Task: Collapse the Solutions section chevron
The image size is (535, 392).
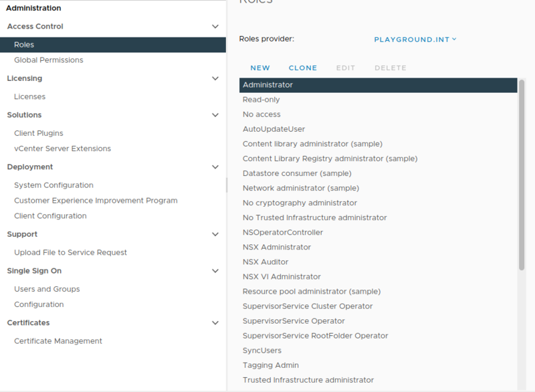Action: 215,115
